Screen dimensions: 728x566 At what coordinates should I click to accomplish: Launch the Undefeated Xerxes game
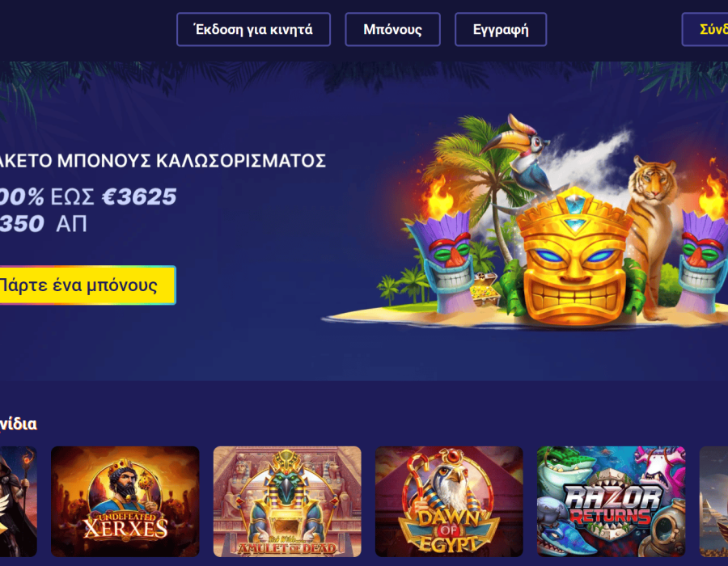click(125, 501)
